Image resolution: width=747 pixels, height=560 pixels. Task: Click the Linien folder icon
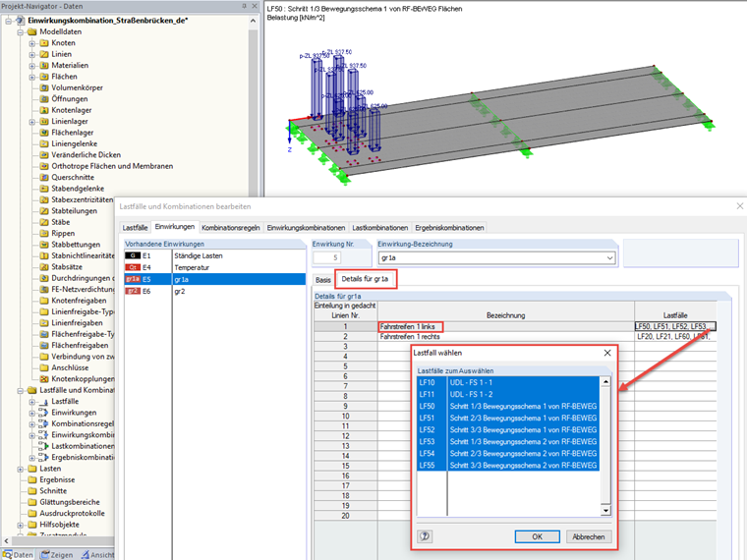pyautogui.click(x=44, y=54)
